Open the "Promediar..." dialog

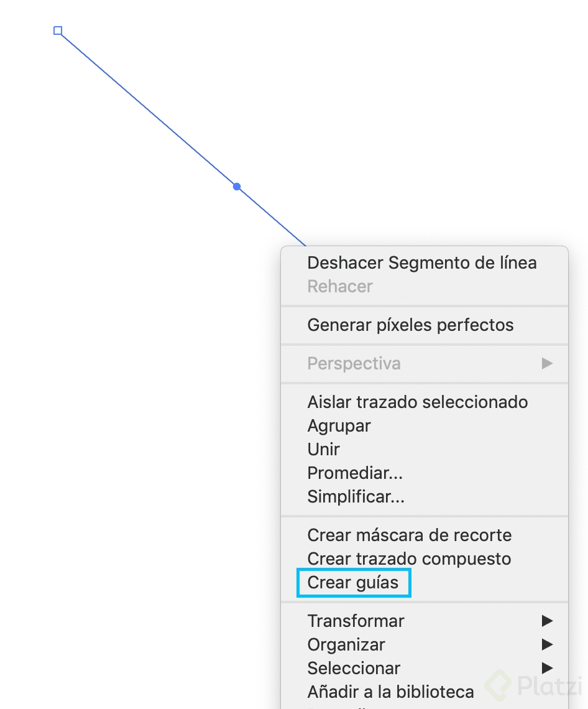[355, 473]
